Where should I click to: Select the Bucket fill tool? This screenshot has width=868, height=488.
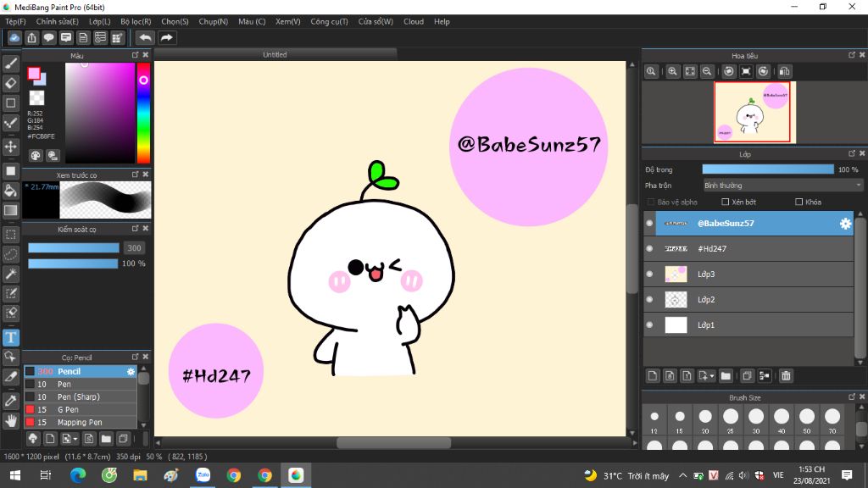point(10,191)
